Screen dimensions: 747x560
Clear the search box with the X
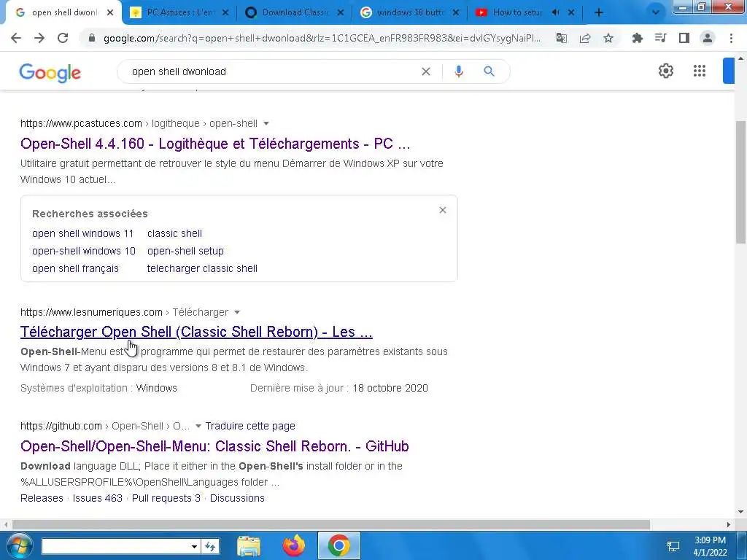click(x=426, y=71)
